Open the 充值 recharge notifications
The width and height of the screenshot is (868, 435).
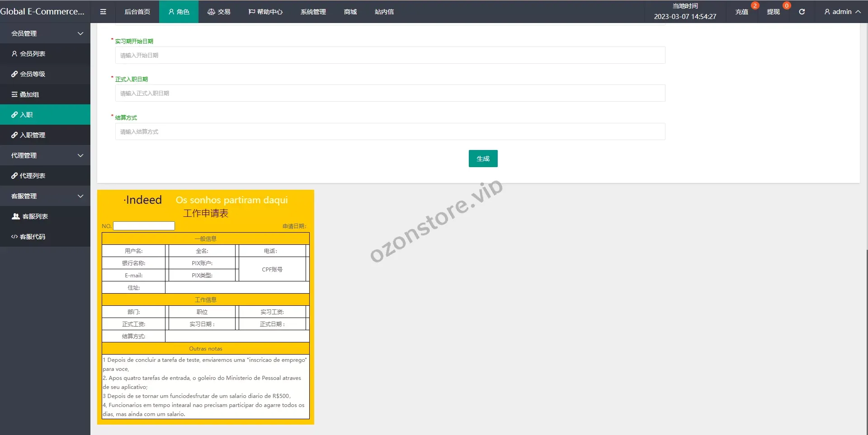pyautogui.click(x=741, y=12)
